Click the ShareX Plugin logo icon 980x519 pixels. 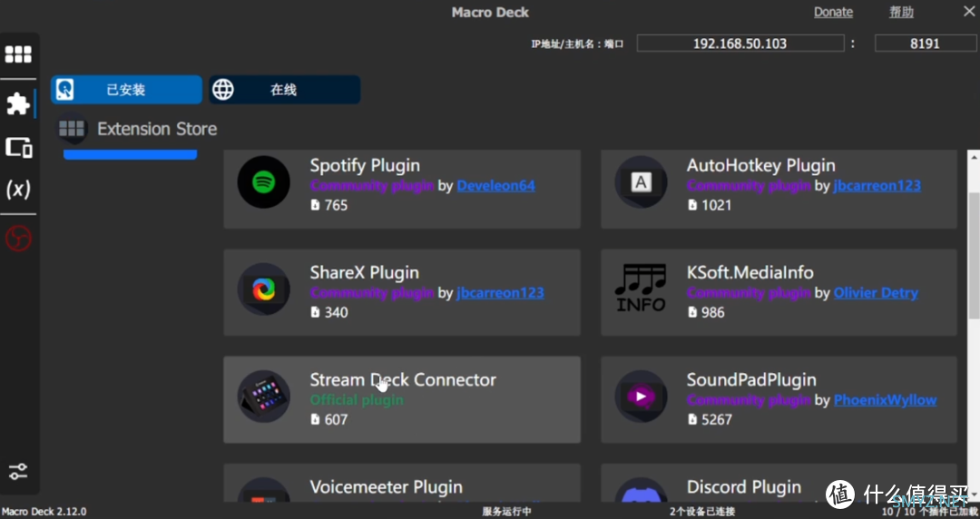click(x=264, y=289)
